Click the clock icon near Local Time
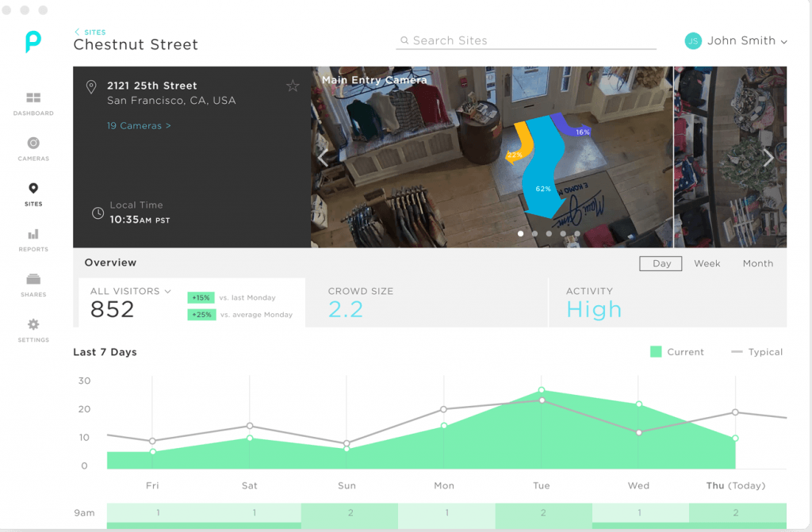This screenshot has width=812, height=532. [97, 212]
